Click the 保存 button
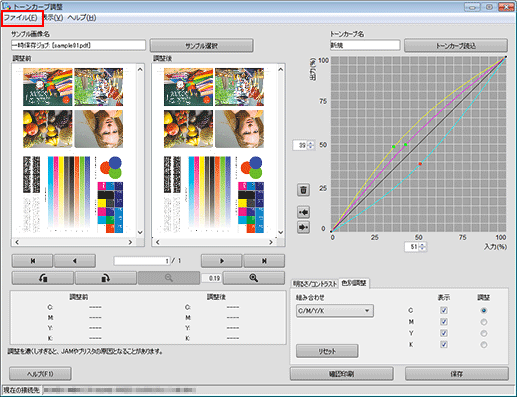Image resolution: width=517 pixels, height=397 pixels. click(x=457, y=374)
